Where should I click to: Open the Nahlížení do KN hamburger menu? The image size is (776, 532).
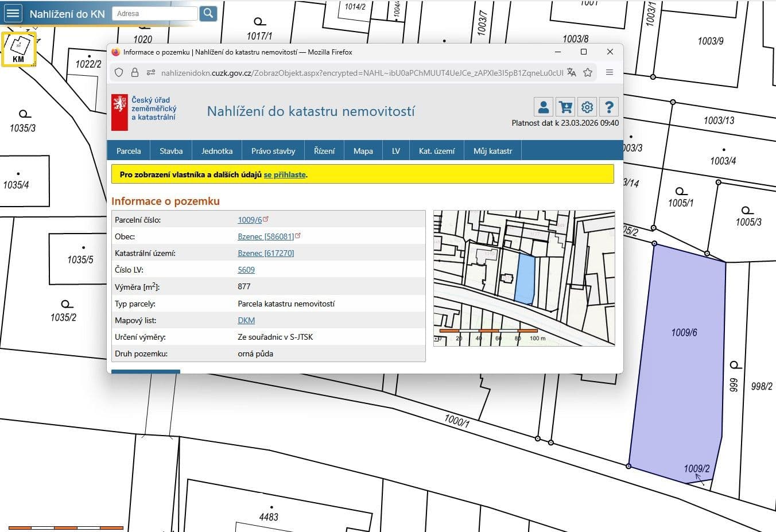(x=12, y=13)
